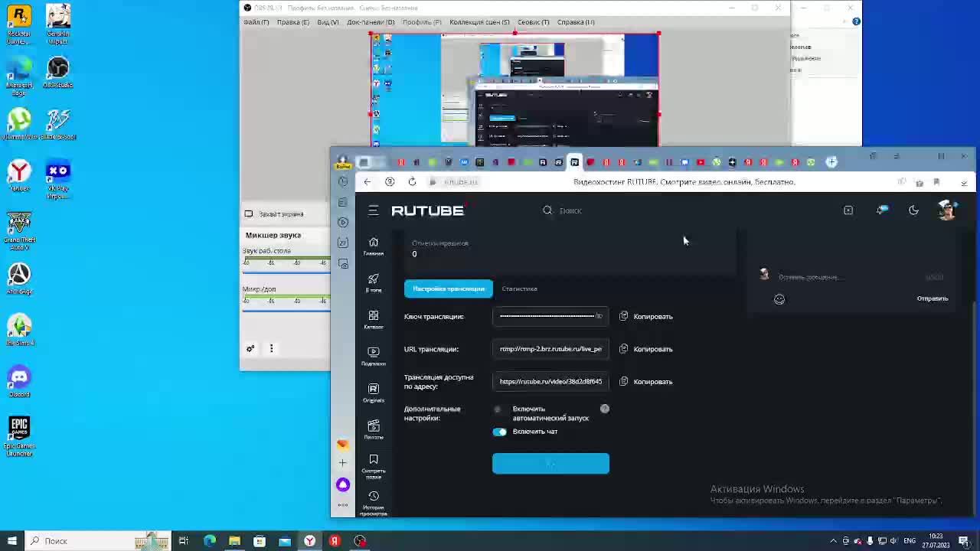Open the Смотреть позже bookmark item

pyautogui.click(x=373, y=466)
